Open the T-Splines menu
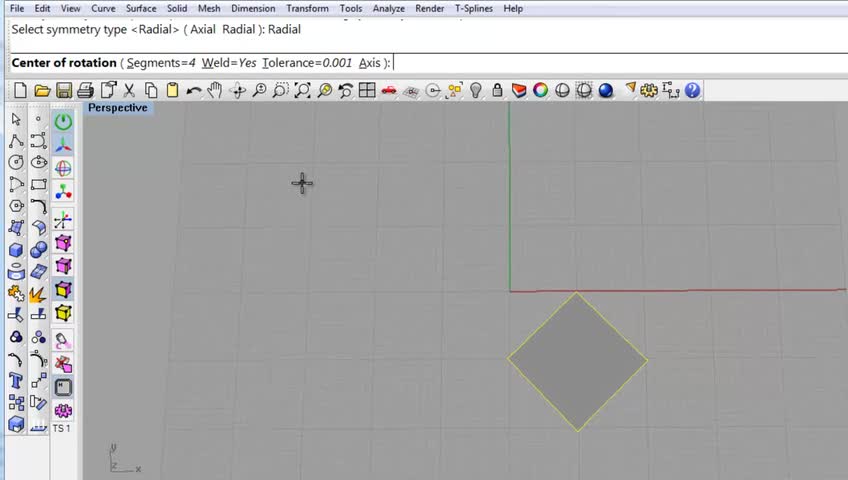Viewport: 848px width, 480px height. point(474,8)
